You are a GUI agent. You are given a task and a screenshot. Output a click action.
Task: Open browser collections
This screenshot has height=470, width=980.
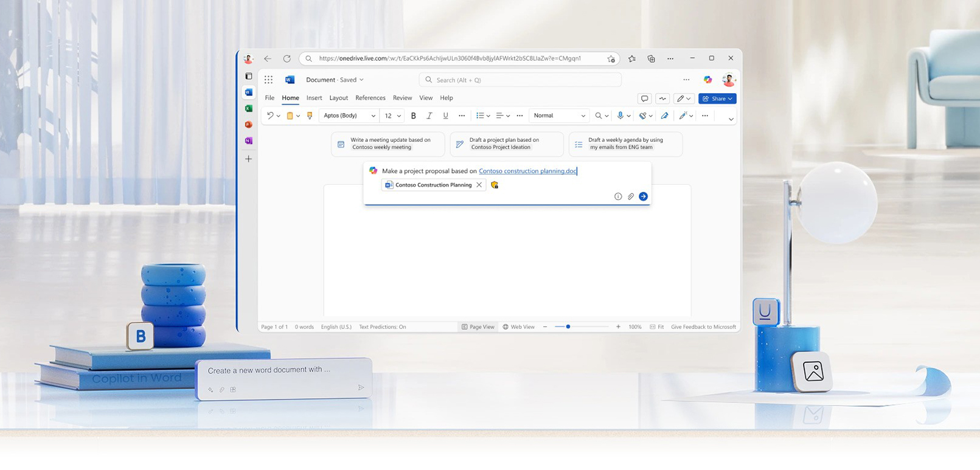coord(651,58)
